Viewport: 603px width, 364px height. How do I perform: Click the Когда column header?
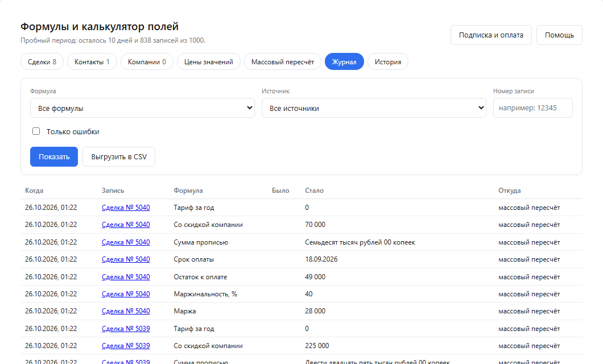coord(34,191)
